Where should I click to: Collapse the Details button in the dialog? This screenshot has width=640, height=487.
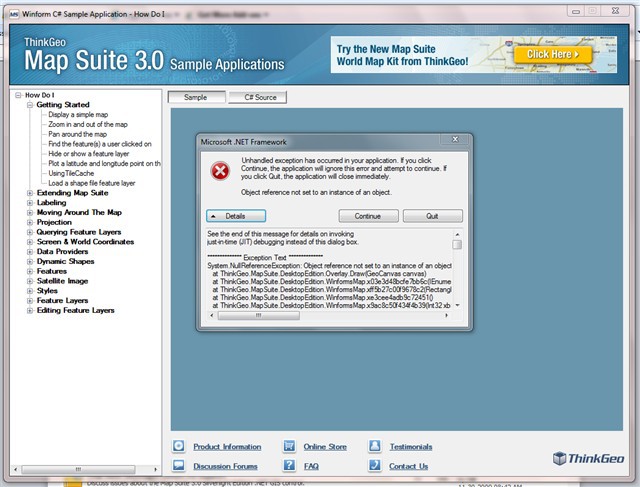pyautogui.click(x=236, y=216)
